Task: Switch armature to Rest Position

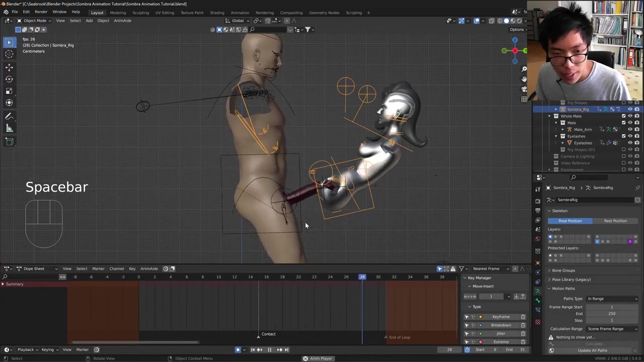Action: pyautogui.click(x=615, y=221)
